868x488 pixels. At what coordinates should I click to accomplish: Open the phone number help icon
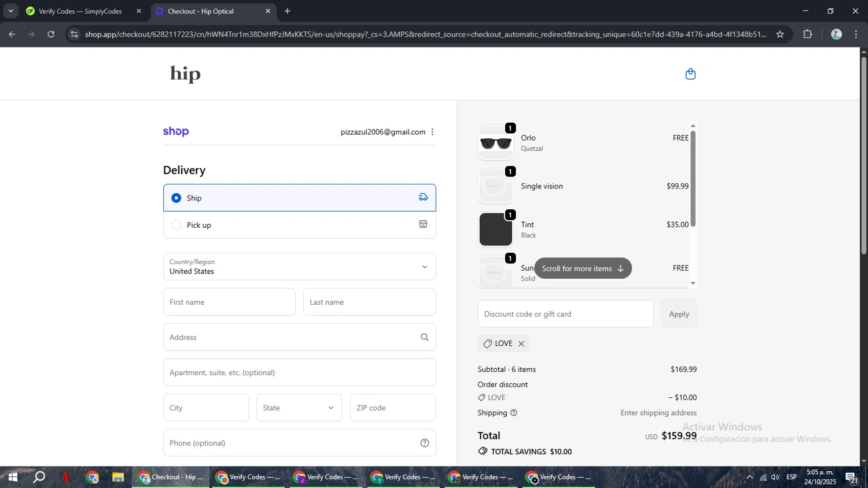(425, 443)
